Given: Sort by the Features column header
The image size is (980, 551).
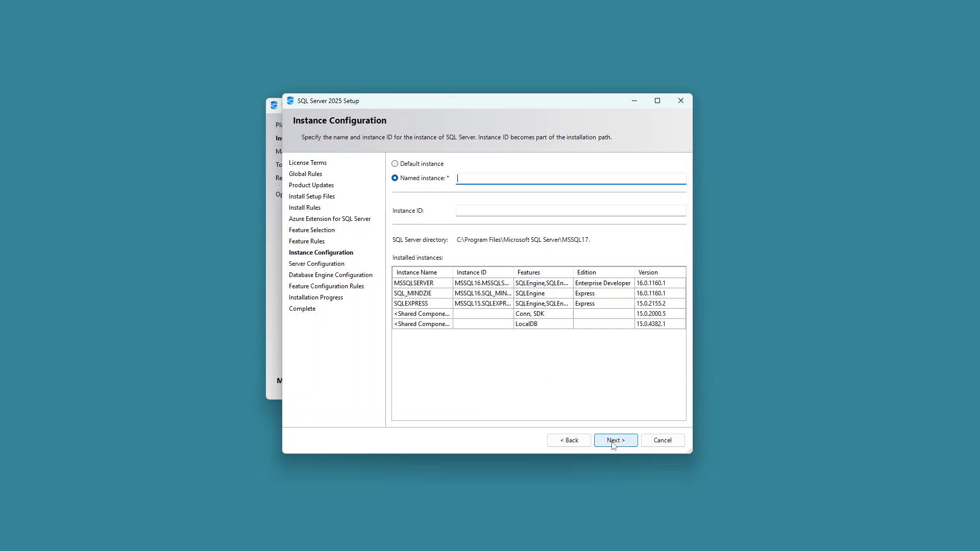Looking at the screenshot, I should [x=543, y=272].
